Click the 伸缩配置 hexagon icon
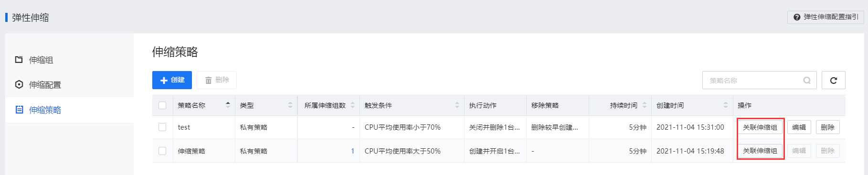The width and height of the screenshot is (868, 175). point(19,84)
